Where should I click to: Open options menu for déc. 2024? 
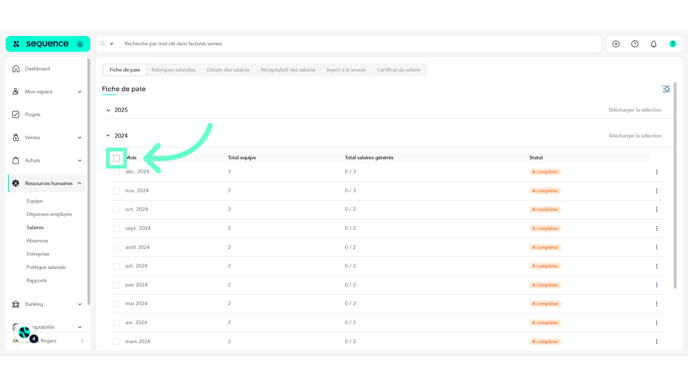click(656, 172)
